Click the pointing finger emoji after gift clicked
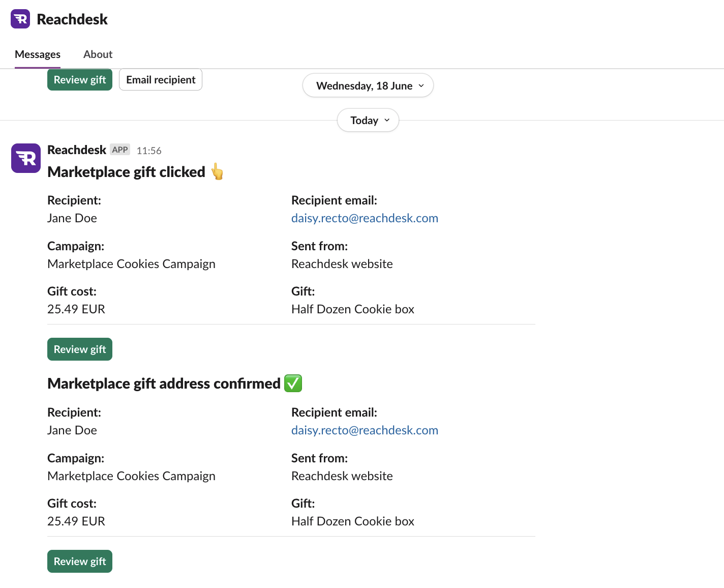724x588 pixels. (x=217, y=172)
